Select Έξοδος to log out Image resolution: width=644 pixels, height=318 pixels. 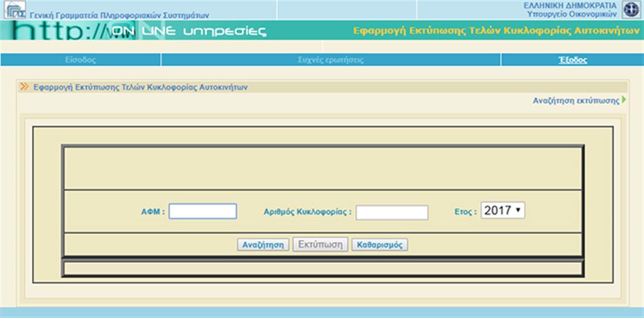pyautogui.click(x=573, y=60)
